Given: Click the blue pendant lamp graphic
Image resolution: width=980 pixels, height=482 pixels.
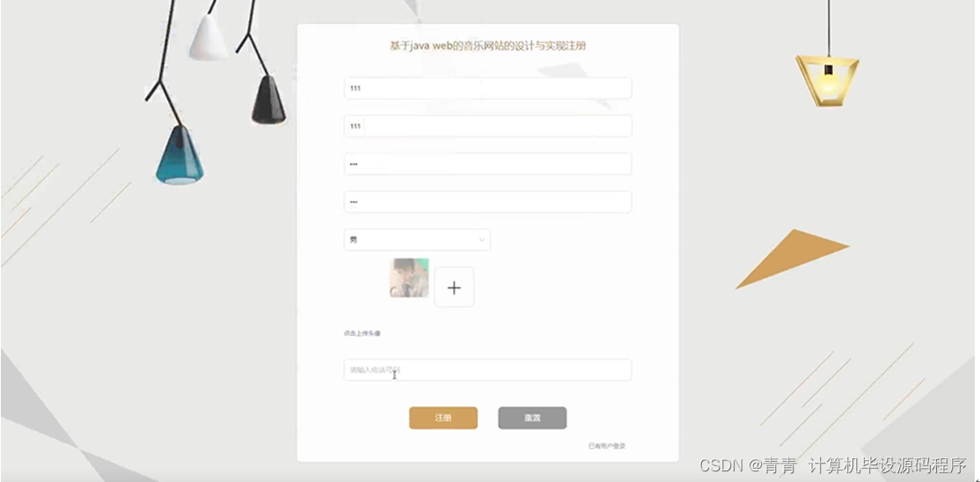Looking at the screenshot, I should 180,155.
